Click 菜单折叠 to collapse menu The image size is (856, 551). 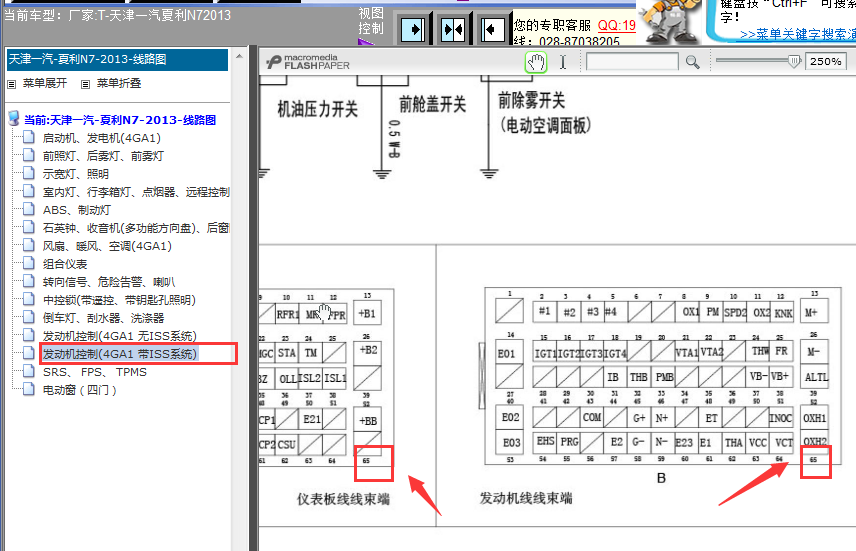tap(119, 84)
